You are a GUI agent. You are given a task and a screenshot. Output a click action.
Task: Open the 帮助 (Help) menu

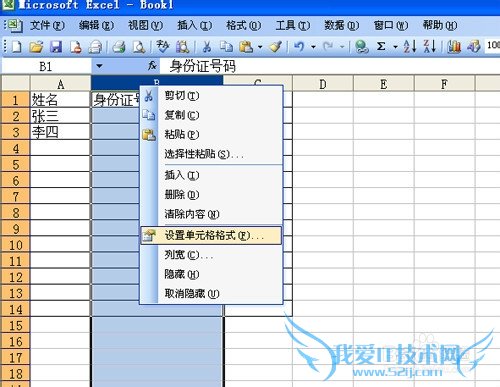click(x=440, y=25)
